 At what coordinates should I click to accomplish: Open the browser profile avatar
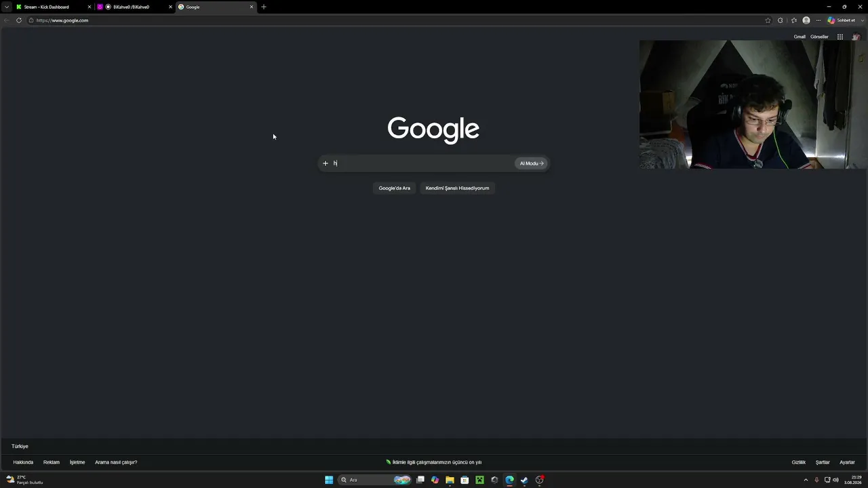coord(806,20)
